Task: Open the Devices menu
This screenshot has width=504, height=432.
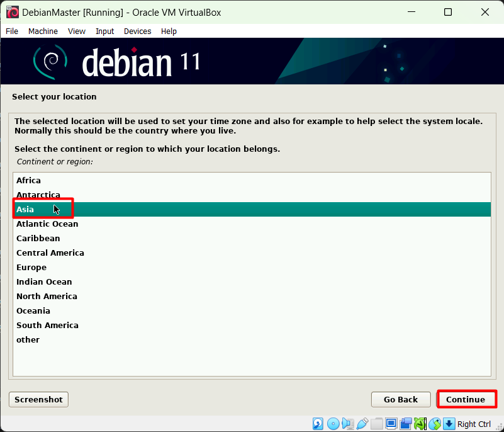Action: coord(138,31)
